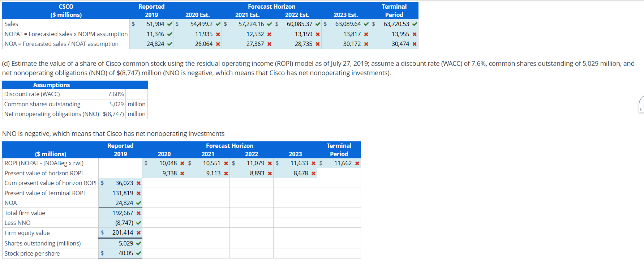This screenshot has width=644, height=265.
Task: Click the Total firm value label
Action: tap(25, 213)
